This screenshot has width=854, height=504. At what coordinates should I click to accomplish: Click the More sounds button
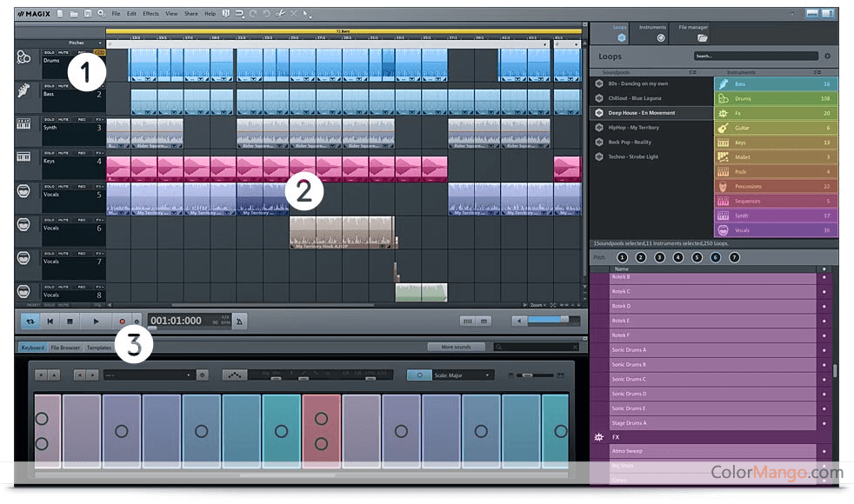click(456, 347)
